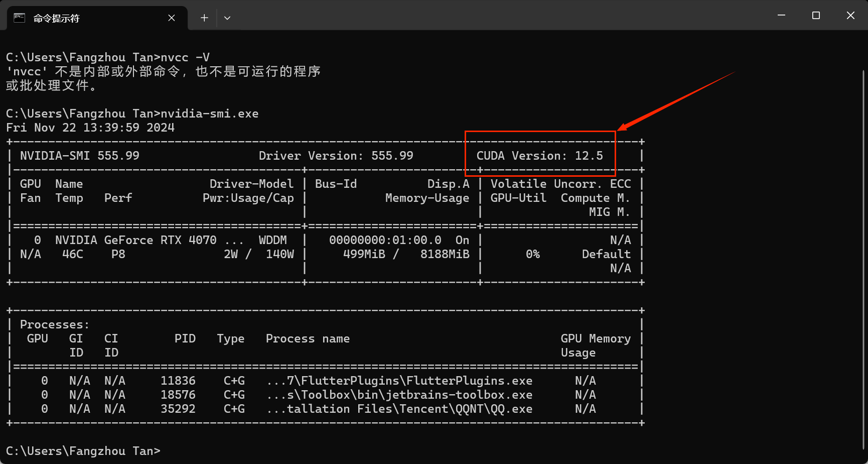Click the 140W power cap value

point(280,254)
